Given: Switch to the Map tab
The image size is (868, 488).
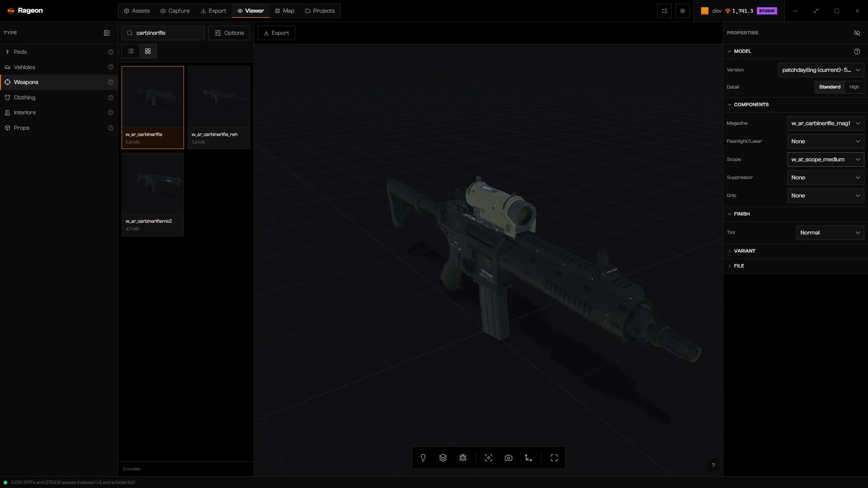Looking at the screenshot, I should 284,11.
